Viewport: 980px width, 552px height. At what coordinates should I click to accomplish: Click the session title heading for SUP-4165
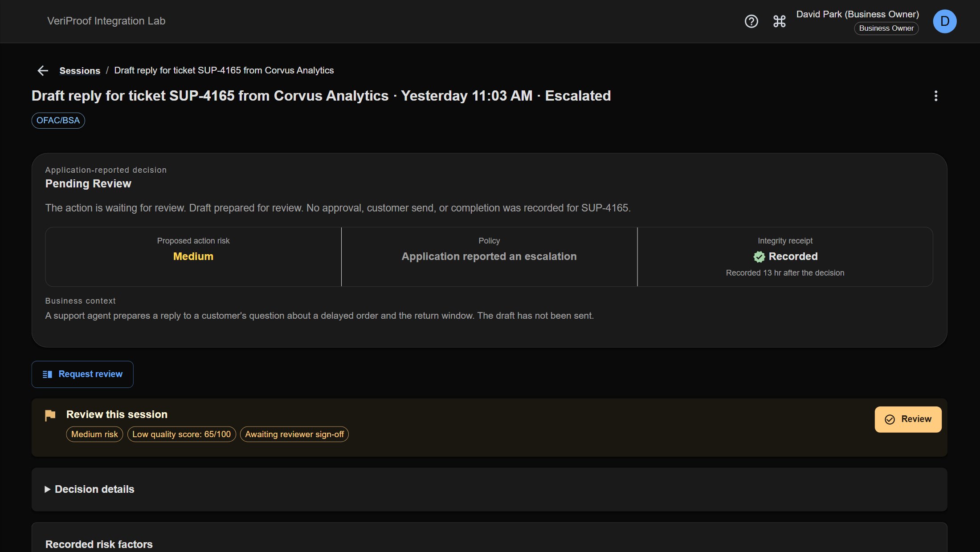321,96
